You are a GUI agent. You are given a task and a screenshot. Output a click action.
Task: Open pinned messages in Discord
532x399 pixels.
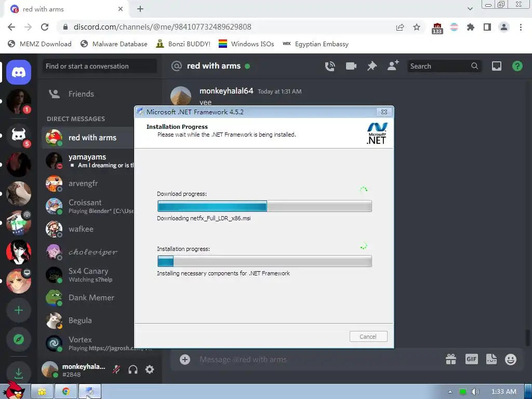(372, 66)
